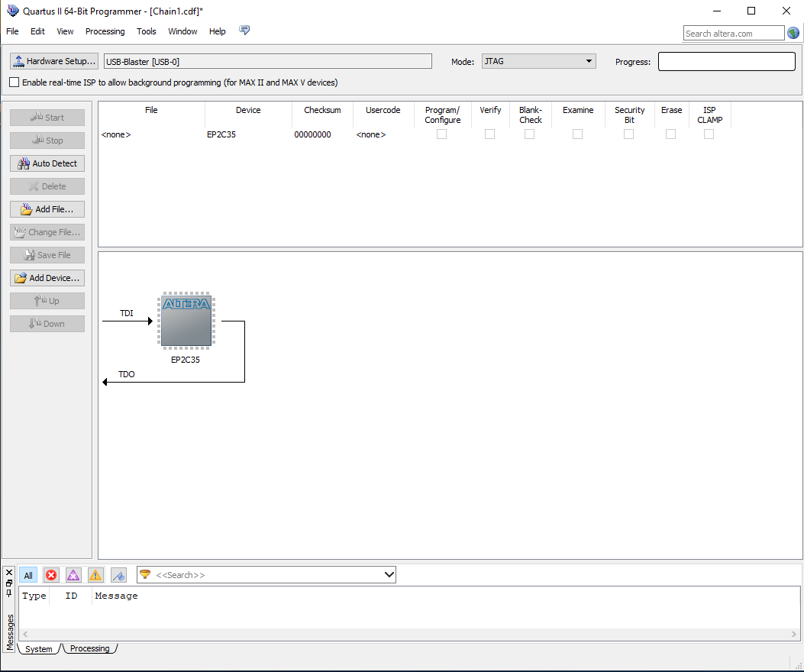
Task: Tick ISP CLAMP checkbox for EP2C35
Action: point(709,134)
